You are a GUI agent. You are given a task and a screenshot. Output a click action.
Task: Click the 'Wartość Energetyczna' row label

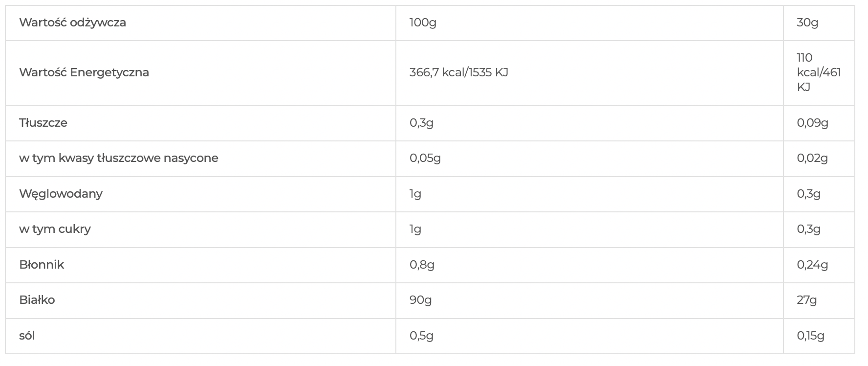pyautogui.click(x=84, y=72)
